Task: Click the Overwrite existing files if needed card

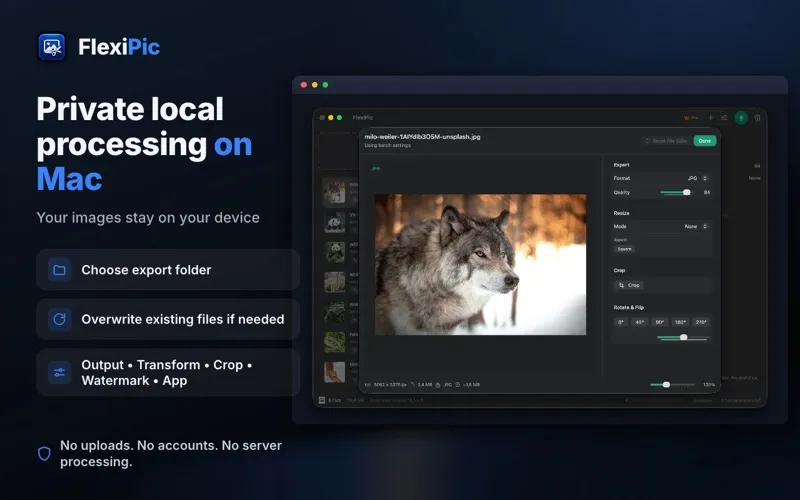Action: coord(168,319)
